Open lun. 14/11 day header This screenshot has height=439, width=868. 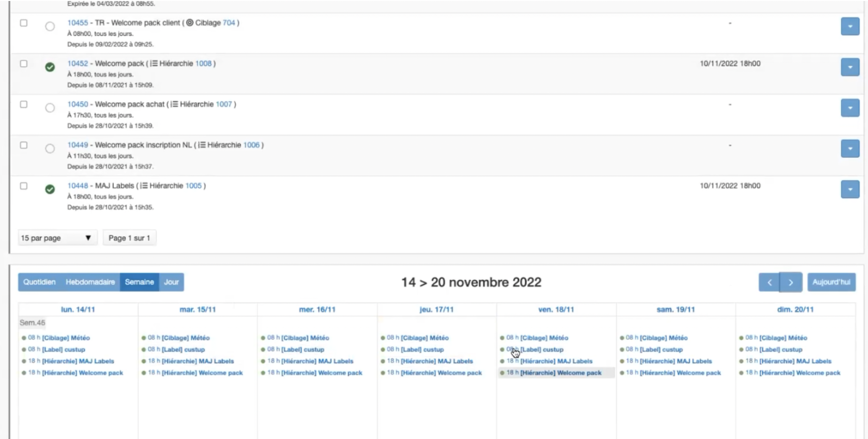pyautogui.click(x=78, y=309)
